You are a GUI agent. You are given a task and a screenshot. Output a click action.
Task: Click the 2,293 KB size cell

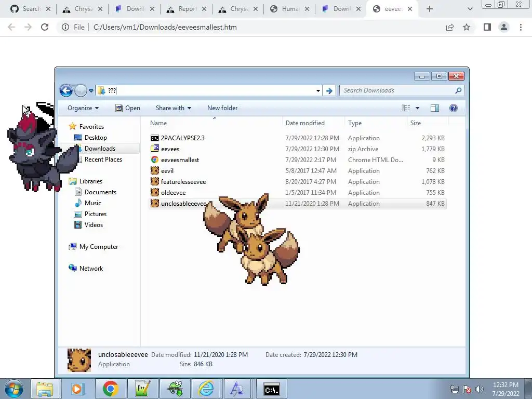tap(433, 138)
